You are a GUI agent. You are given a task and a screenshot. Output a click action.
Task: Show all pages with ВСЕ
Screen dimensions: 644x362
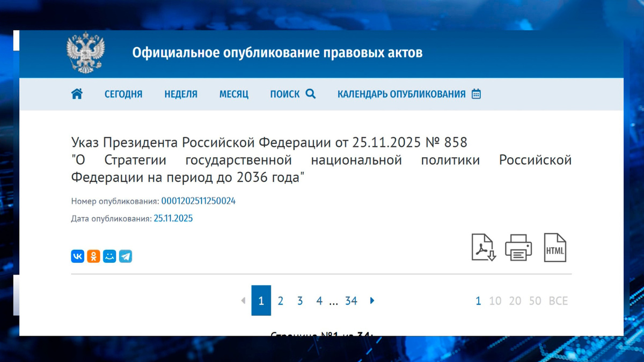coord(558,301)
